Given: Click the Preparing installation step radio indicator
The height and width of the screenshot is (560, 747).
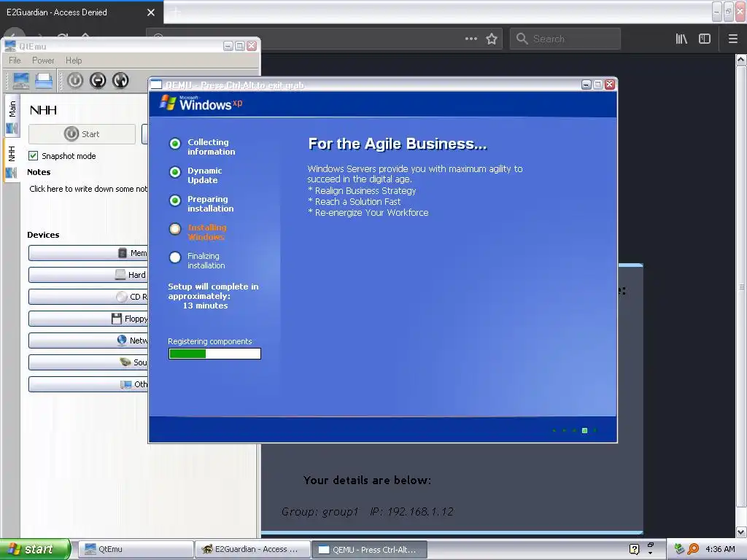Looking at the screenshot, I should coord(175,201).
